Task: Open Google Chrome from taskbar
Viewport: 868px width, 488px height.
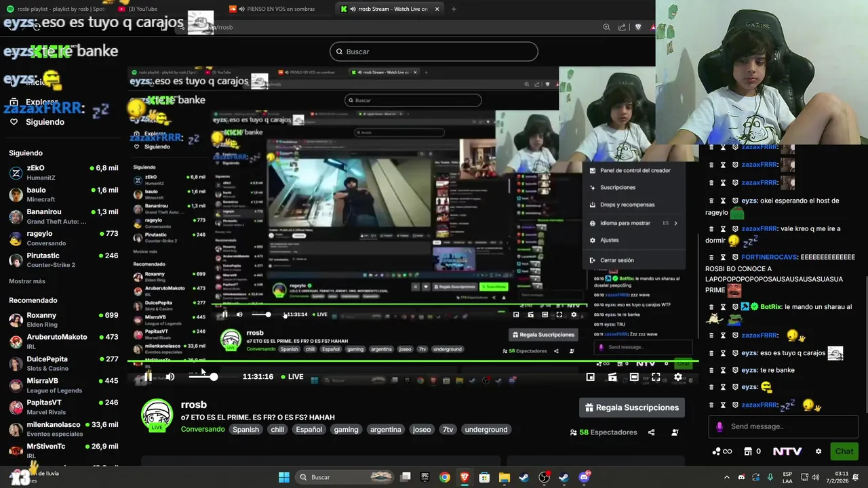Action: 444,477
